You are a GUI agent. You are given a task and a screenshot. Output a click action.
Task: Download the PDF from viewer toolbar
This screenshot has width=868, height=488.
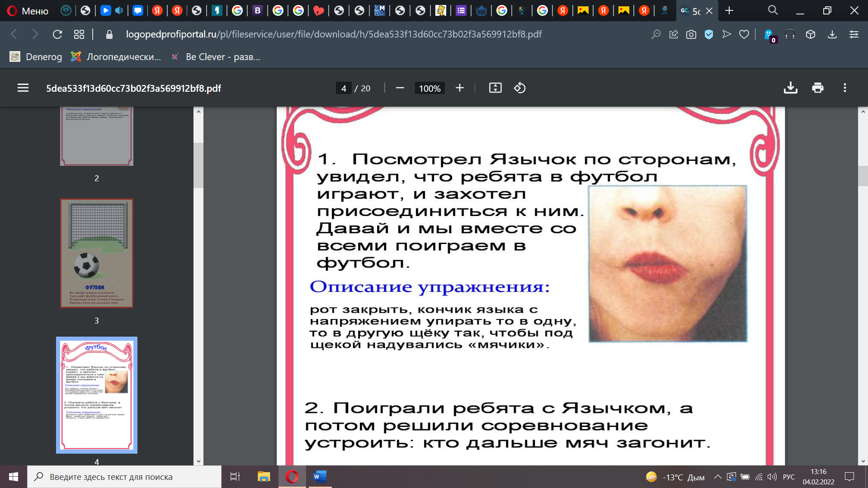790,88
